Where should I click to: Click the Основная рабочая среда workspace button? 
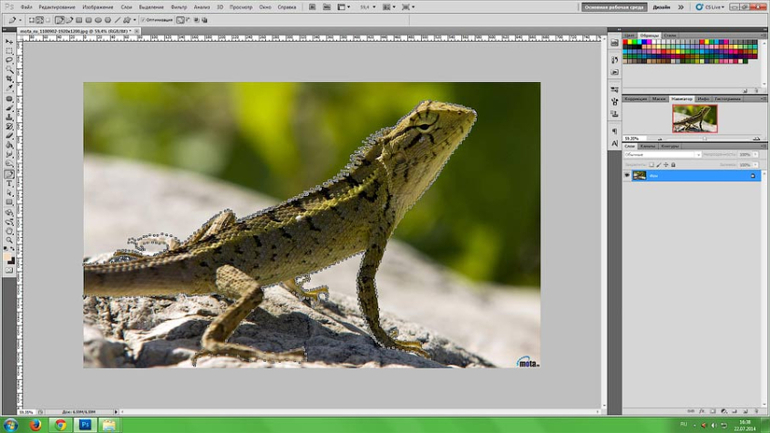coord(613,7)
